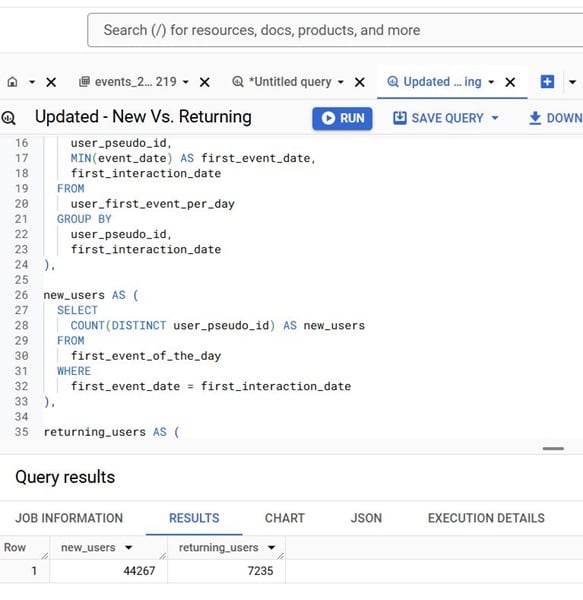Click the Row column header
Screen dimensions: 583x600
(15, 548)
